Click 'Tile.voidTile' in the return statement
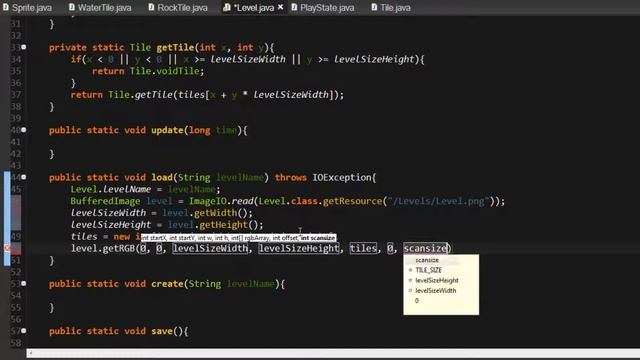The height and width of the screenshot is (360, 640). point(165,71)
